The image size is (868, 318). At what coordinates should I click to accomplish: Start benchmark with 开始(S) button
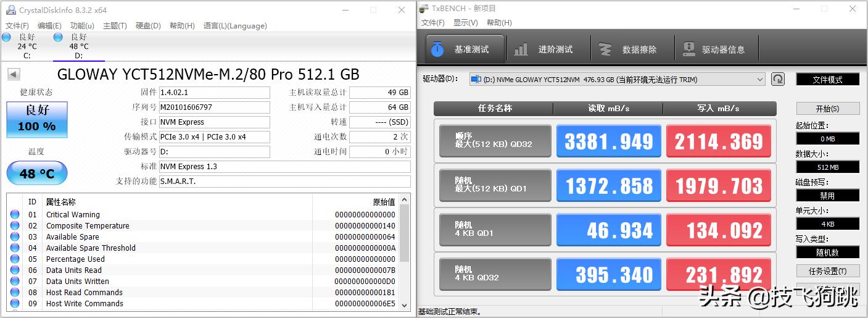(x=827, y=109)
